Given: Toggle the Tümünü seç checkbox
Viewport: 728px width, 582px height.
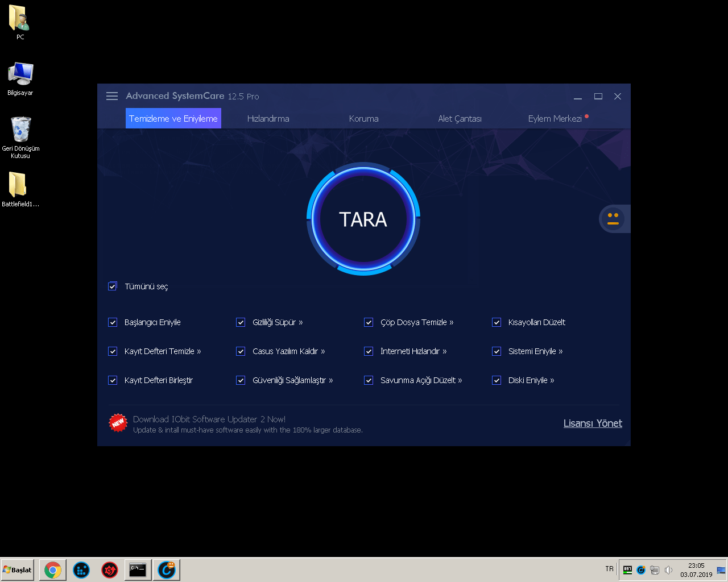Looking at the screenshot, I should [x=113, y=286].
